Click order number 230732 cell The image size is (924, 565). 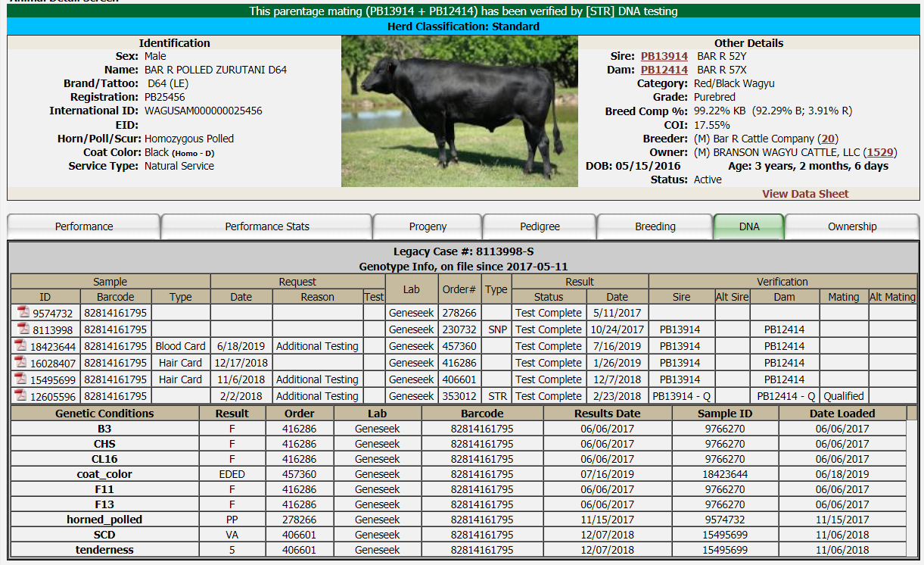[x=459, y=329]
